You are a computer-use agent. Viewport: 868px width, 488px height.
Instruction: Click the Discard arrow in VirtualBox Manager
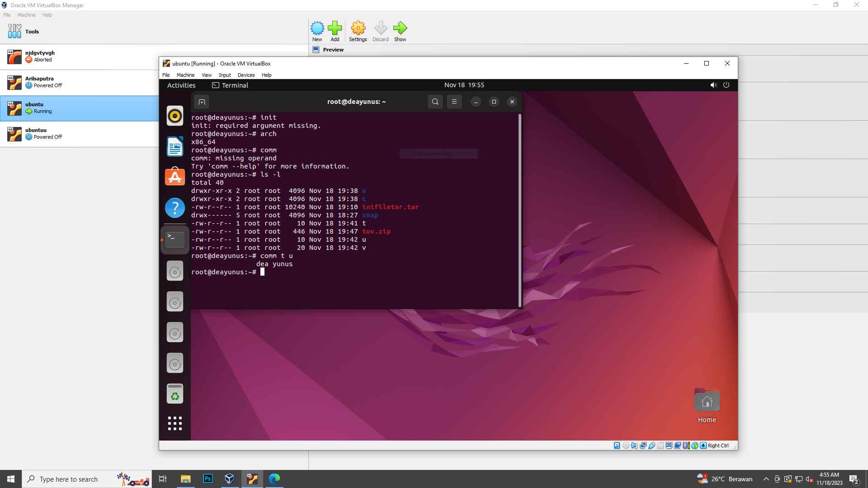click(380, 31)
